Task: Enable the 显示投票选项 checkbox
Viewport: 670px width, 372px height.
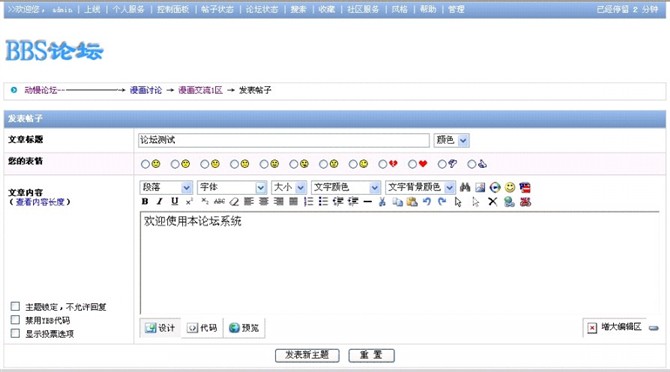Action: click(x=15, y=333)
